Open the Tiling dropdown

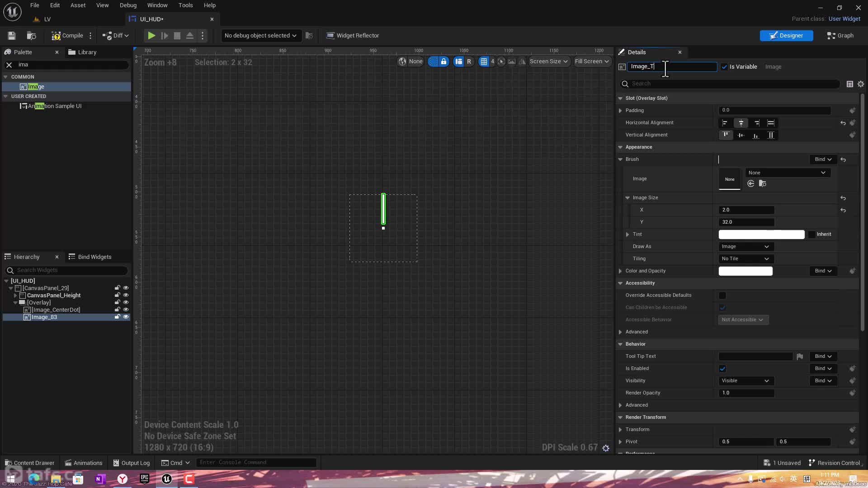click(746, 259)
